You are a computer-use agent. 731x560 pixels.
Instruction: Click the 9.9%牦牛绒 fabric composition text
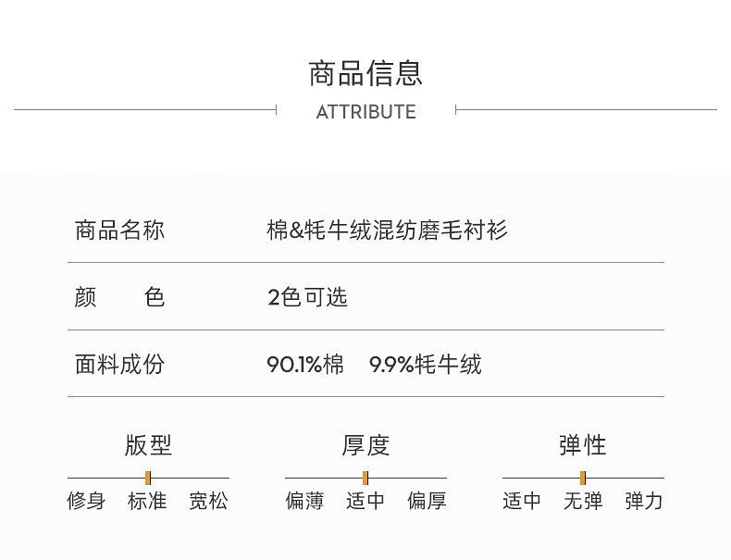tap(426, 365)
